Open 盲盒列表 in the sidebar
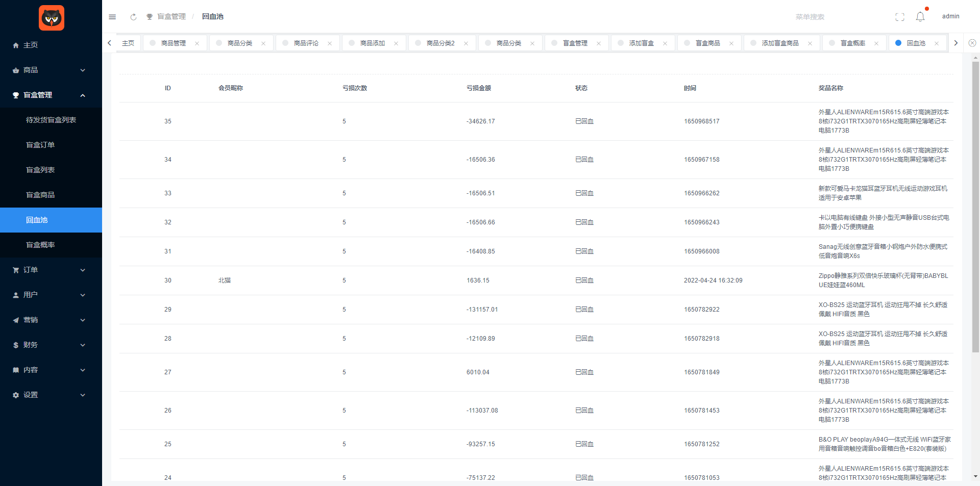The width and height of the screenshot is (980, 486). (x=51, y=170)
